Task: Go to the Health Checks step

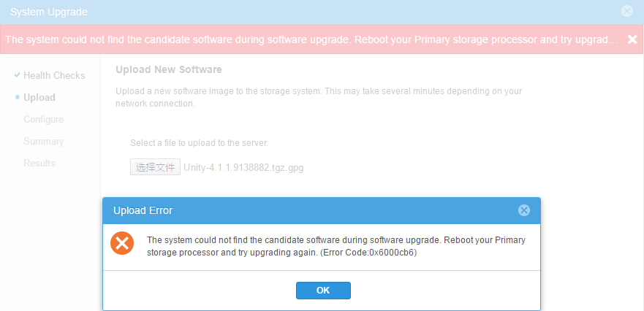Action: (x=54, y=75)
